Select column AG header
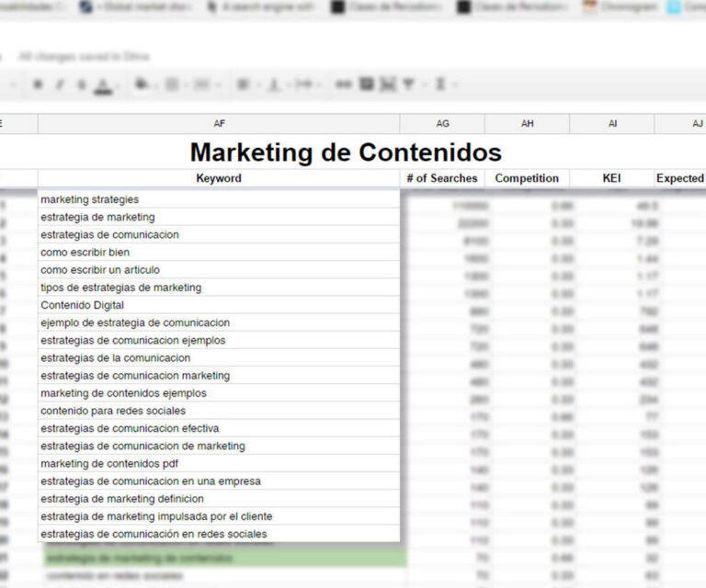The width and height of the screenshot is (706, 588). tap(442, 124)
